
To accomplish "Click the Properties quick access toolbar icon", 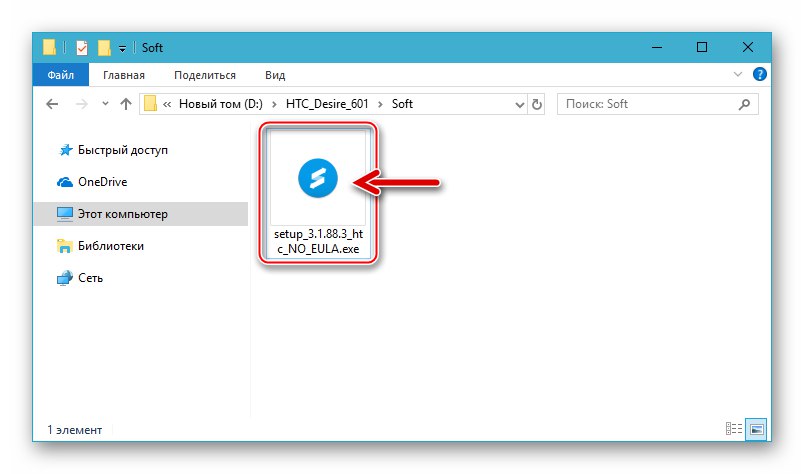I will tap(82, 48).
